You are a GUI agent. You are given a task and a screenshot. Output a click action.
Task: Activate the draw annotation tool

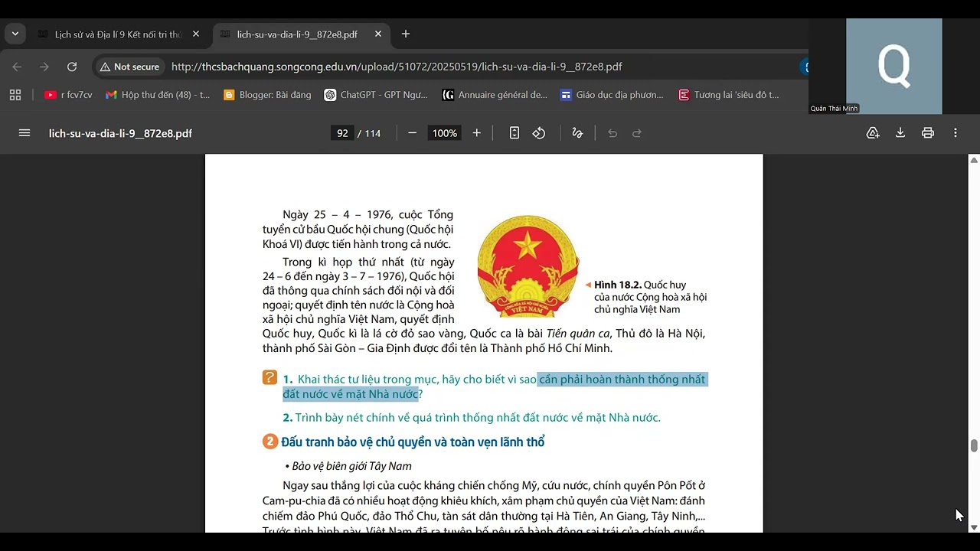[x=577, y=133]
